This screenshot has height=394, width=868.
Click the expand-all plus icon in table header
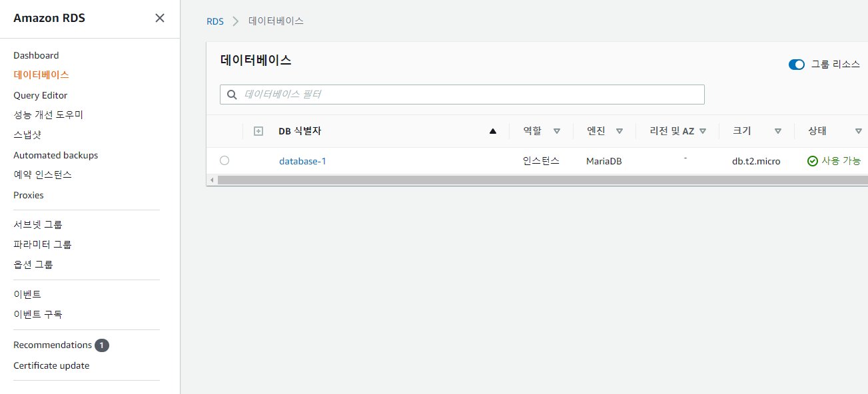(258, 131)
